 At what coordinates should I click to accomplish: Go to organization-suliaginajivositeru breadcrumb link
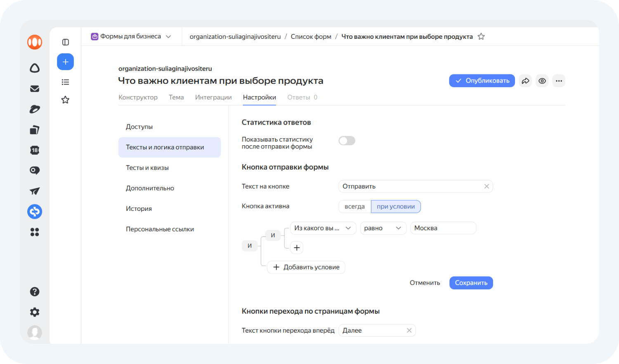click(x=235, y=37)
